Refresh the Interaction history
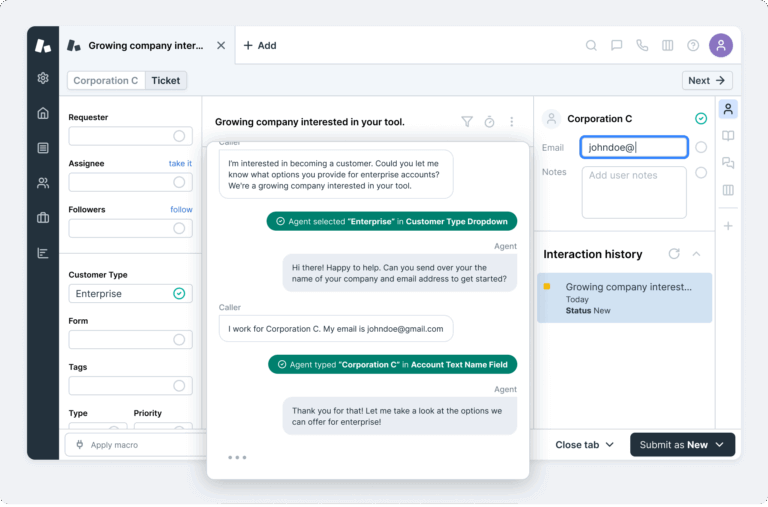Screen dimensions: 768x507 [x=674, y=254]
